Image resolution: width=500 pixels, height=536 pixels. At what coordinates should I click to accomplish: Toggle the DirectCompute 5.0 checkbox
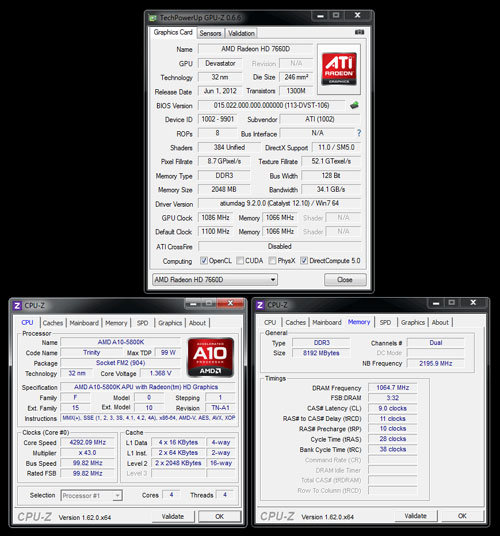tap(304, 260)
